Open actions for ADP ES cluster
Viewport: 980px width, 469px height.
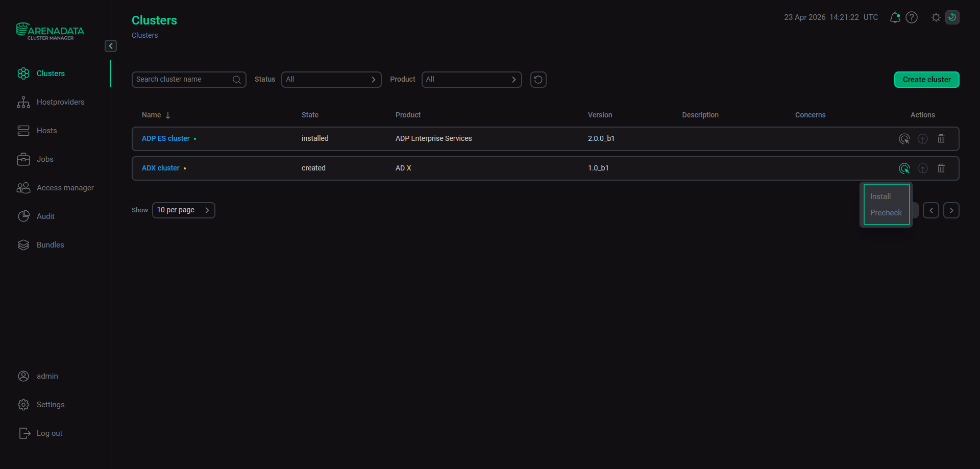(x=904, y=139)
